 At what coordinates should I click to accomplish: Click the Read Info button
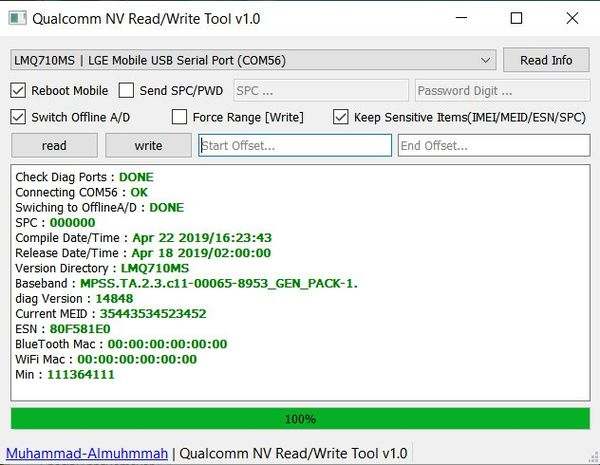(x=546, y=60)
